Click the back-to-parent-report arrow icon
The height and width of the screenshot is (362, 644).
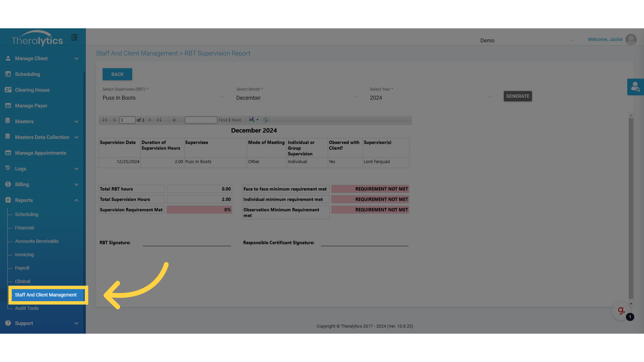click(x=174, y=120)
